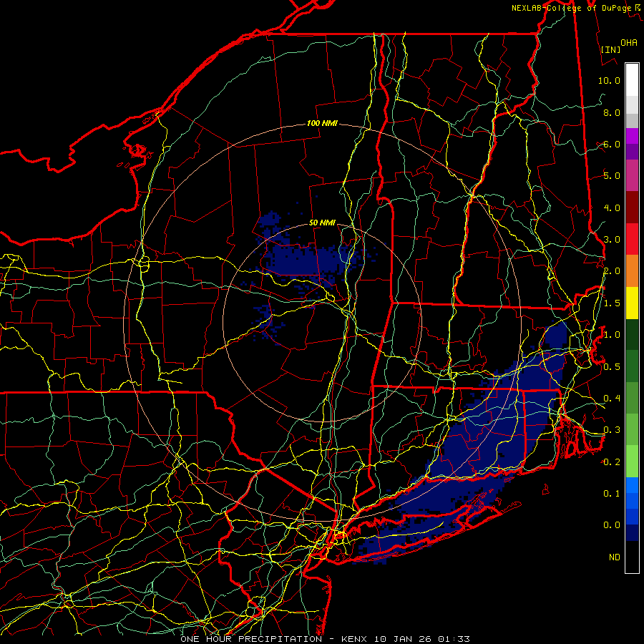Select the 0.2 legend value
Image resolution: width=644 pixels, height=644 pixels.
click(x=612, y=462)
